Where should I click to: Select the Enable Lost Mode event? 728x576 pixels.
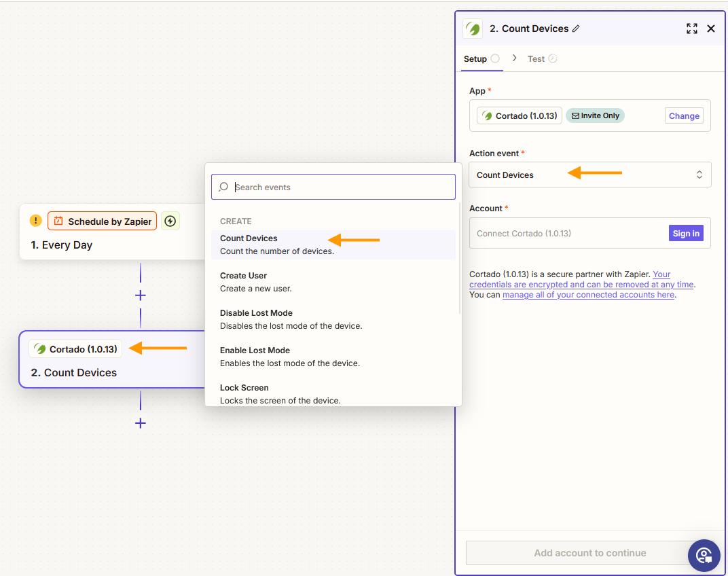click(333, 357)
